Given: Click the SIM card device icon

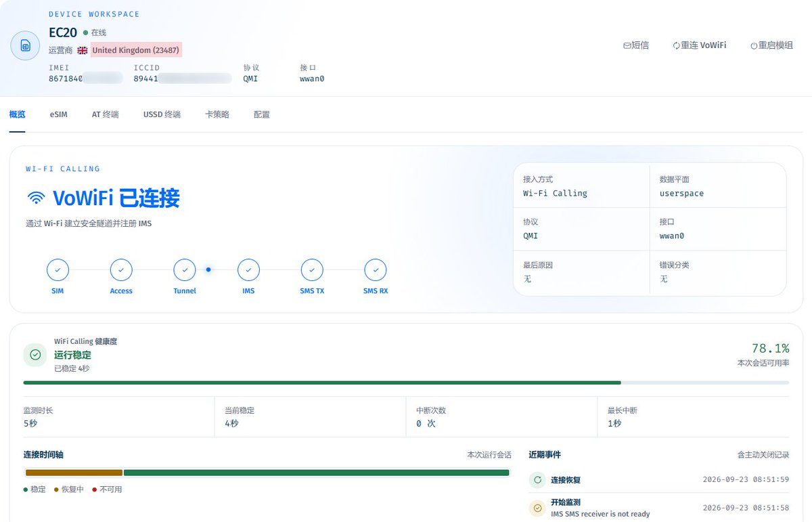Looking at the screenshot, I should [25, 45].
